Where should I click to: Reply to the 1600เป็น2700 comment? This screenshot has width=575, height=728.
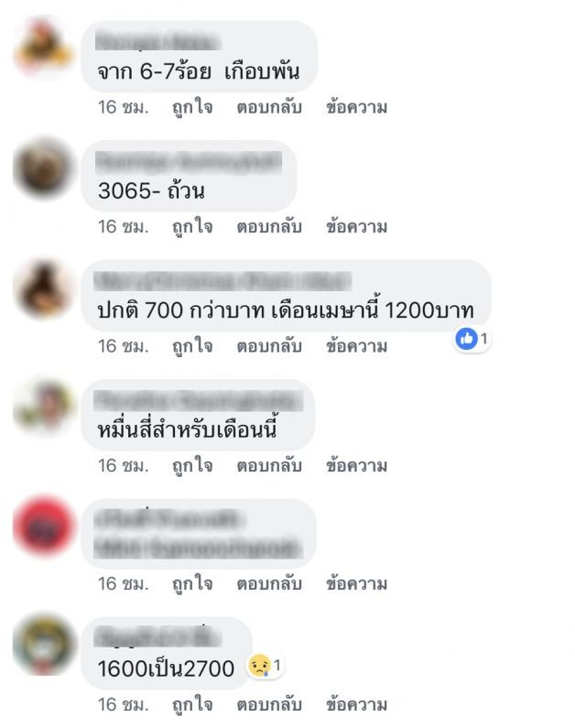[269, 705]
